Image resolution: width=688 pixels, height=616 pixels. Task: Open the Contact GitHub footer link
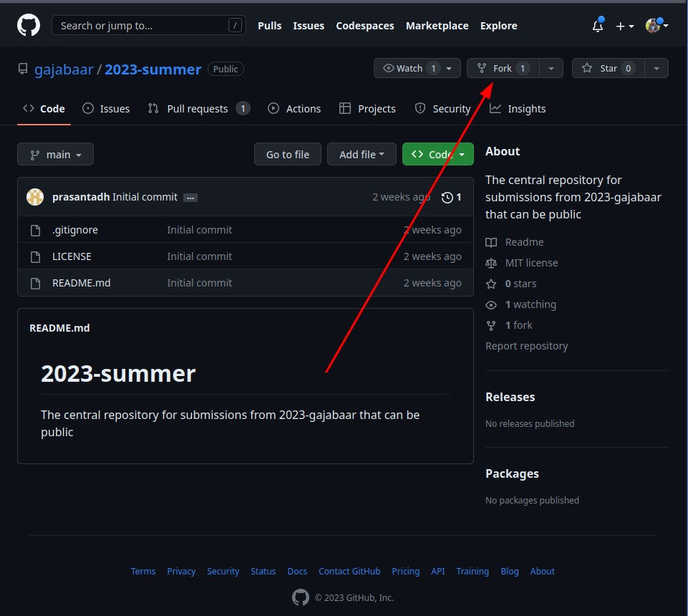[349, 571]
